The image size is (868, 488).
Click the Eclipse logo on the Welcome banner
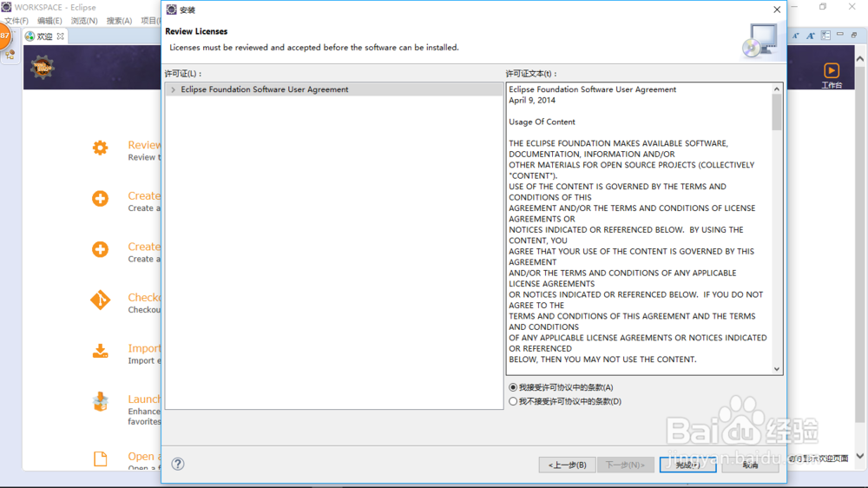pos(42,68)
